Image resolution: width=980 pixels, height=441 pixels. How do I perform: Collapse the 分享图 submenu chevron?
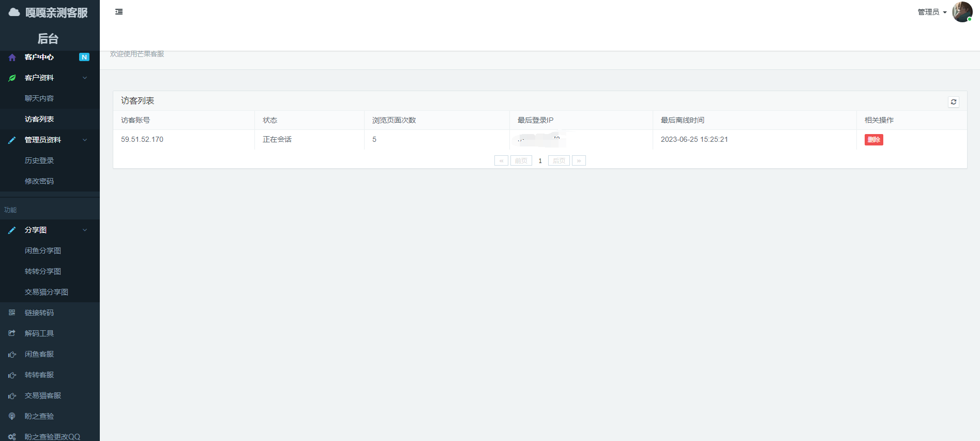[85, 230]
